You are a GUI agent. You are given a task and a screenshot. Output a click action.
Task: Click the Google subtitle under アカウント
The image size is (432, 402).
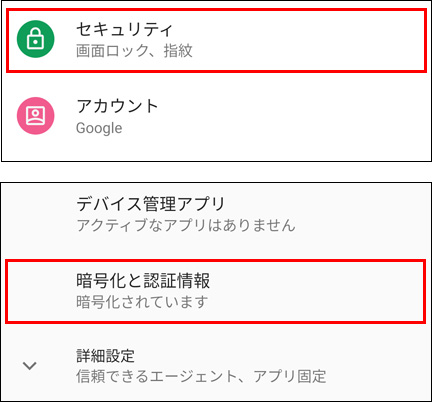99,128
